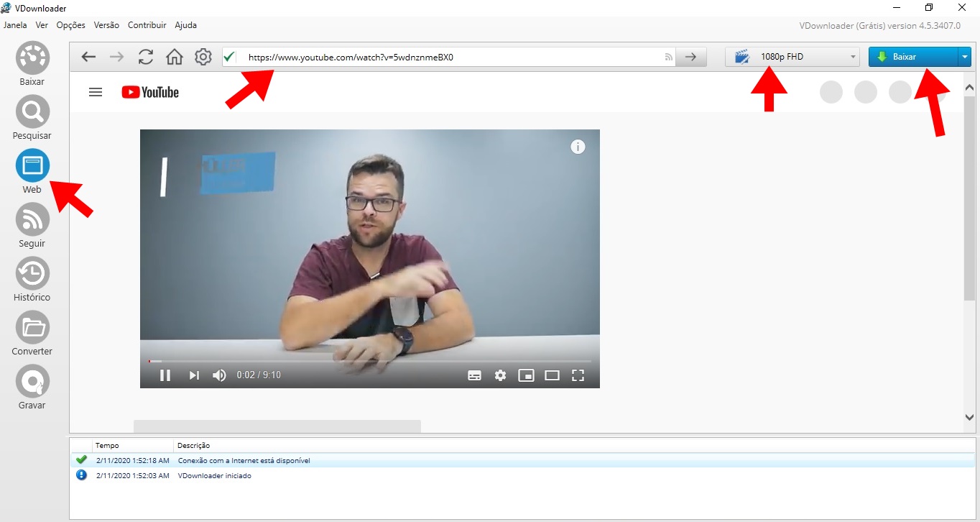This screenshot has height=522, width=980.
Task: Click the URL address field
Action: (x=449, y=57)
